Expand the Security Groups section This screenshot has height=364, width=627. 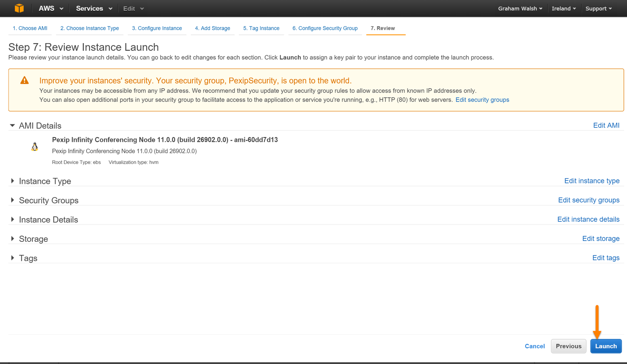(x=13, y=200)
